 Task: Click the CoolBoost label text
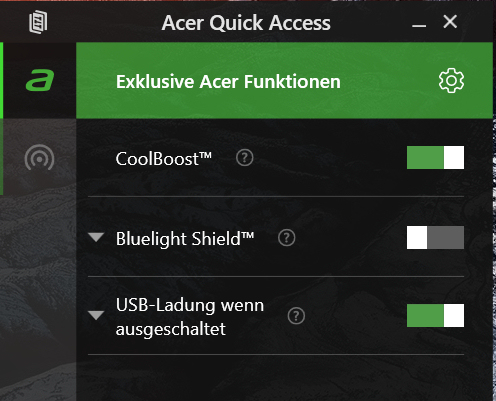click(164, 158)
